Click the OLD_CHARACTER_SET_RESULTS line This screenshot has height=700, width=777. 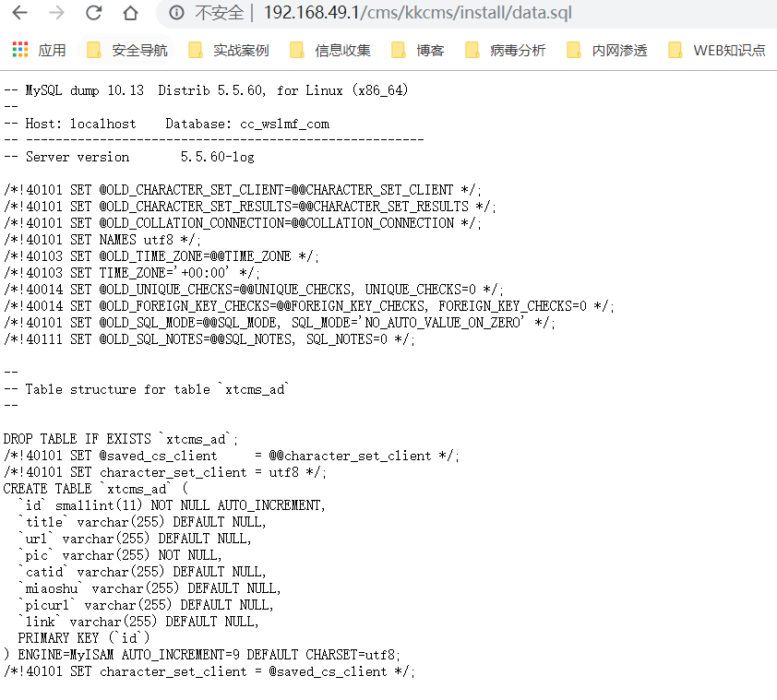coord(250,207)
